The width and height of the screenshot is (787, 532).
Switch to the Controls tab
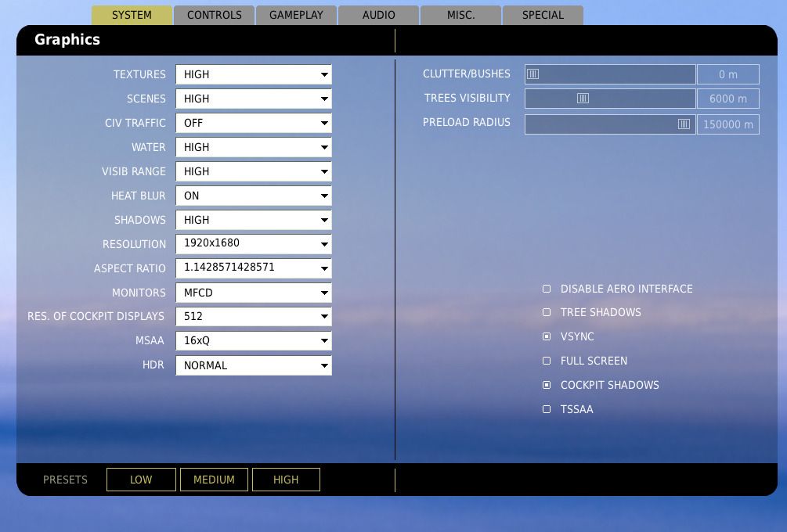[214, 15]
